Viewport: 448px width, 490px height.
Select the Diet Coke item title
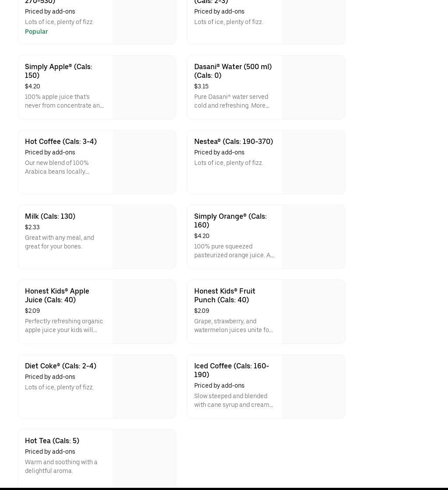pos(60,366)
